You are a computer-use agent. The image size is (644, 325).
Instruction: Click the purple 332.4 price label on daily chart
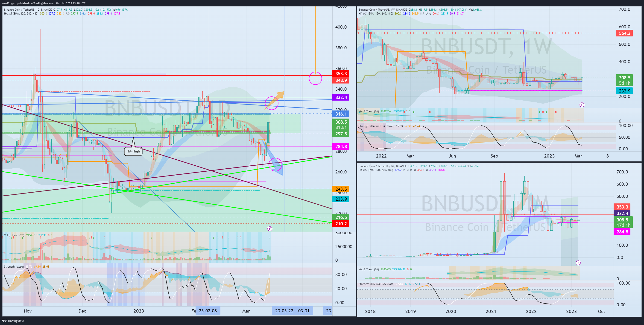click(x=341, y=97)
